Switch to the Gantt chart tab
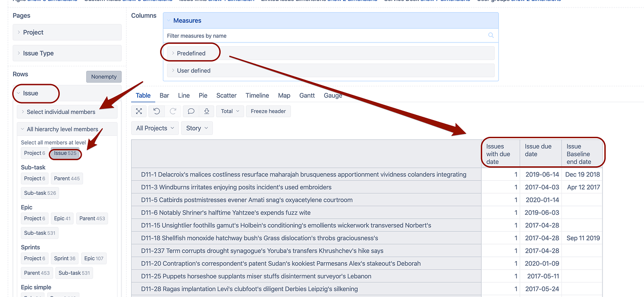Viewport: 644px width, 297px height. 307,95
